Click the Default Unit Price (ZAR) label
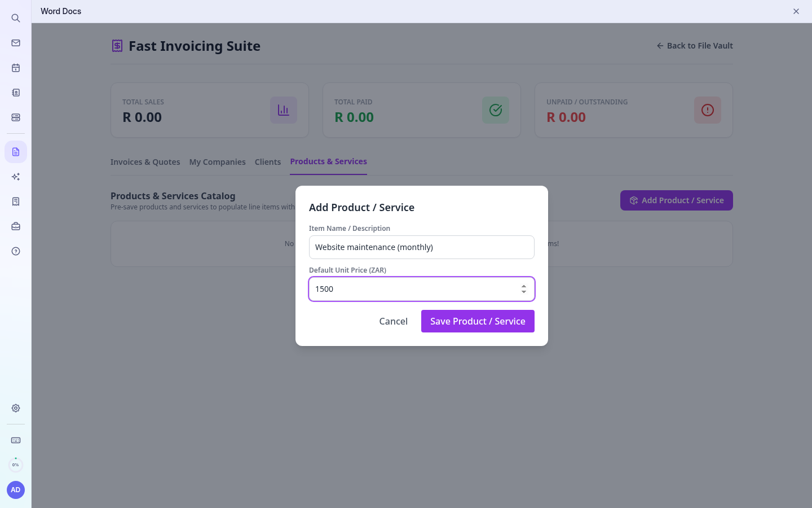Viewport: 812px width, 508px height. point(347,270)
